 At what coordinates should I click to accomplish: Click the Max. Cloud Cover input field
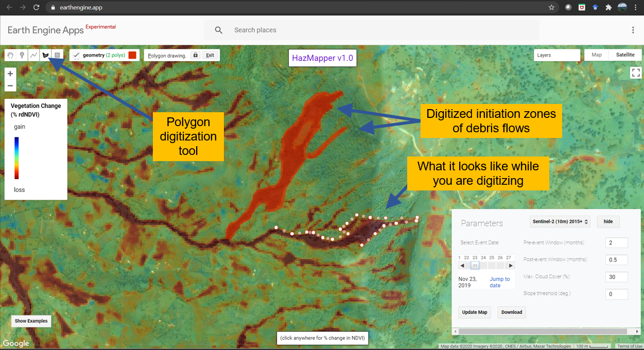tap(616, 277)
